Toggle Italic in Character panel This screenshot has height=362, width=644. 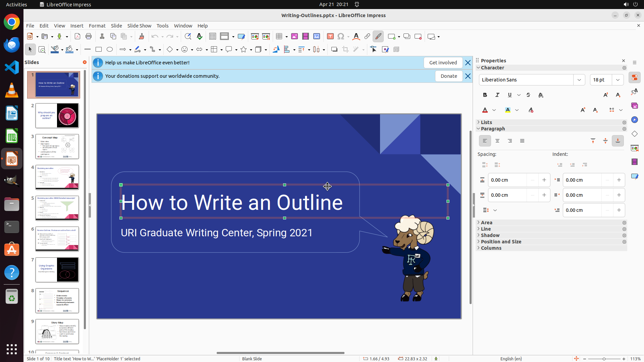pos(497,95)
